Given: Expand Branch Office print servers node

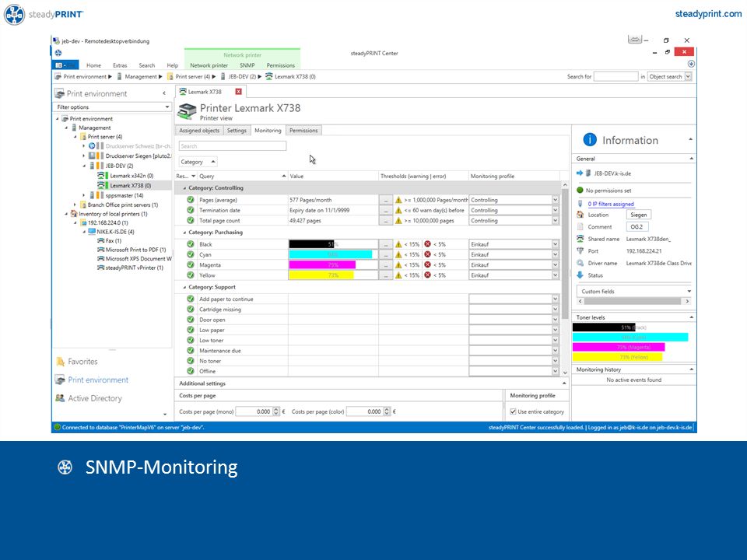Looking at the screenshot, I should (75, 205).
